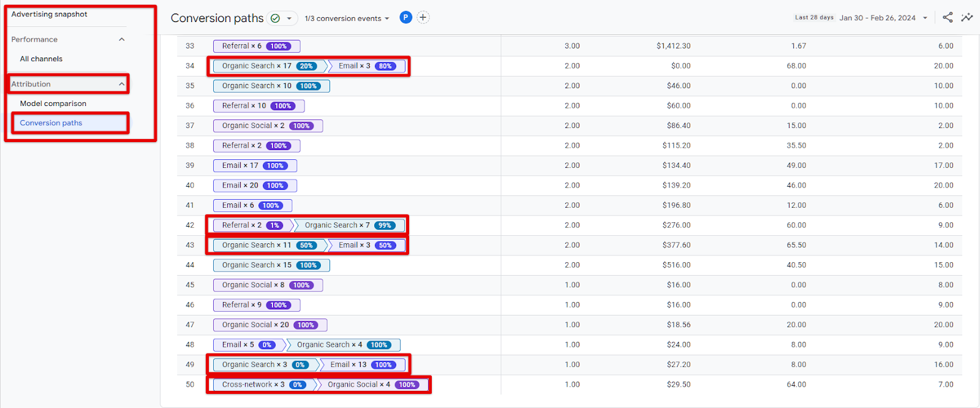Image resolution: width=980 pixels, height=408 pixels.
Task: Click the share report icon
Action: [x=948, y=17]
